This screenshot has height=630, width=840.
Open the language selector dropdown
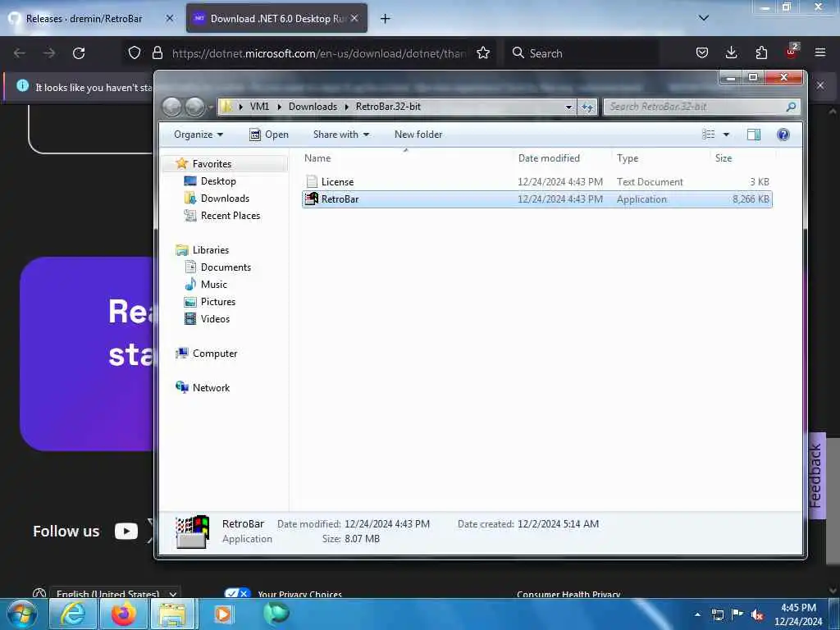tap(115, 593)
